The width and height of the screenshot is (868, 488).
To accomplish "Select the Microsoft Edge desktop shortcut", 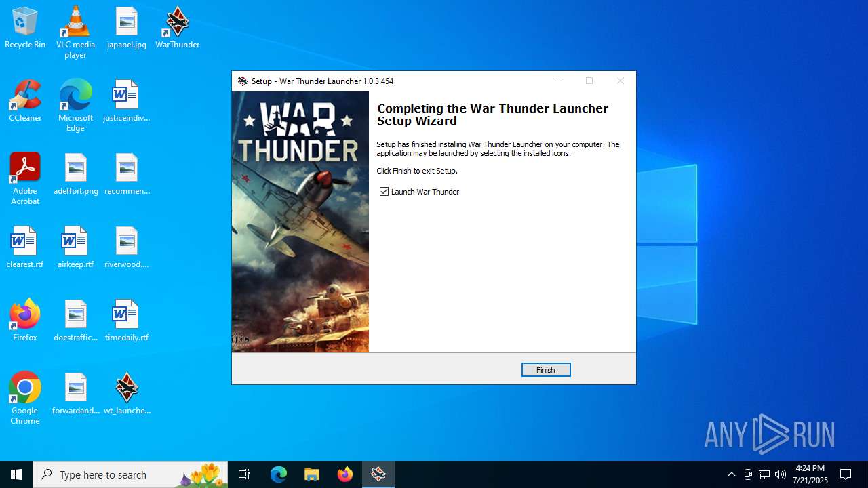I will point(75,106).
